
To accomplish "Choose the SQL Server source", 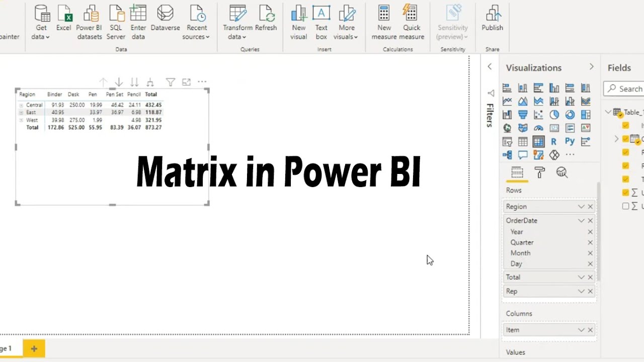I will tap(116, 23).
